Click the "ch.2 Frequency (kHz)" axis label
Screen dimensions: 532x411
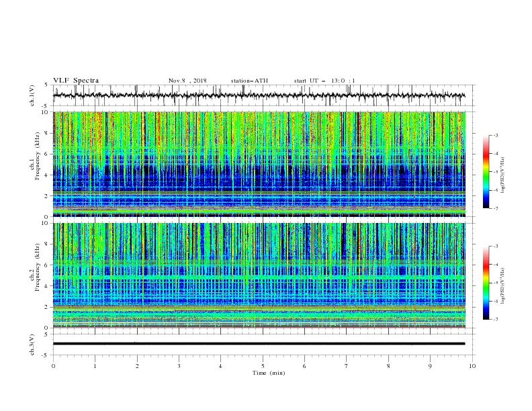35,267
